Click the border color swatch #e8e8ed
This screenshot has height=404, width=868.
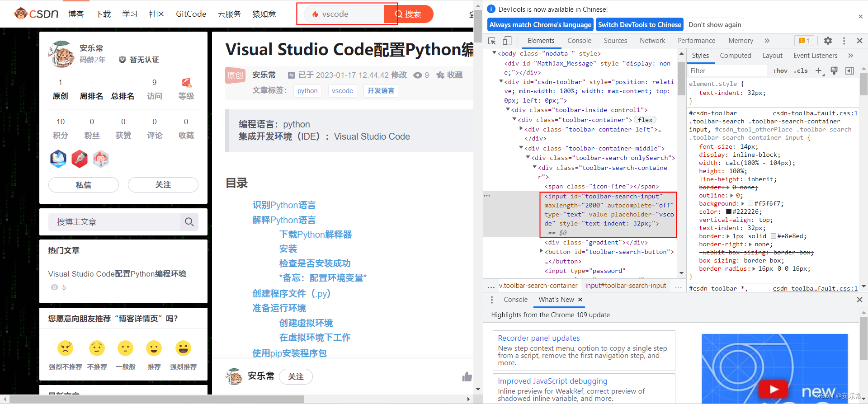tap(774, 236)
